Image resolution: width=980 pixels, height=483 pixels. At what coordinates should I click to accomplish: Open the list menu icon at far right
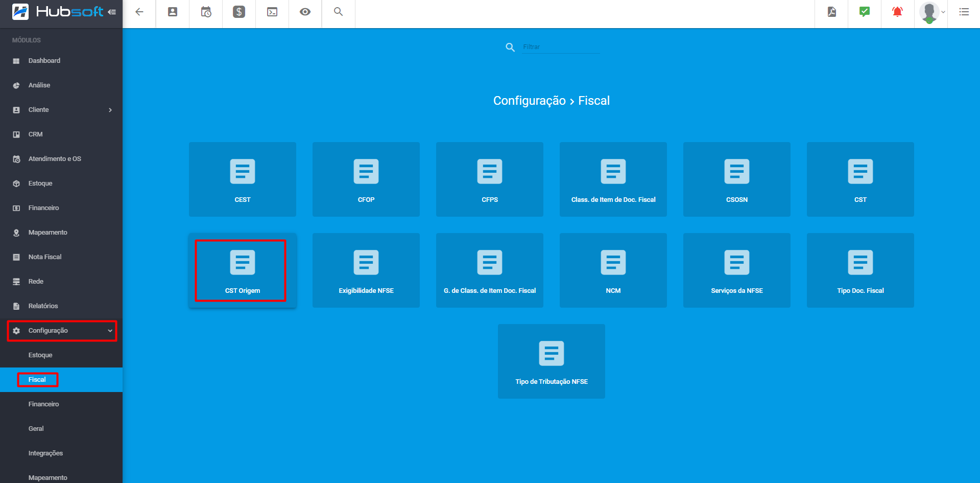click(x=964, y=12)
